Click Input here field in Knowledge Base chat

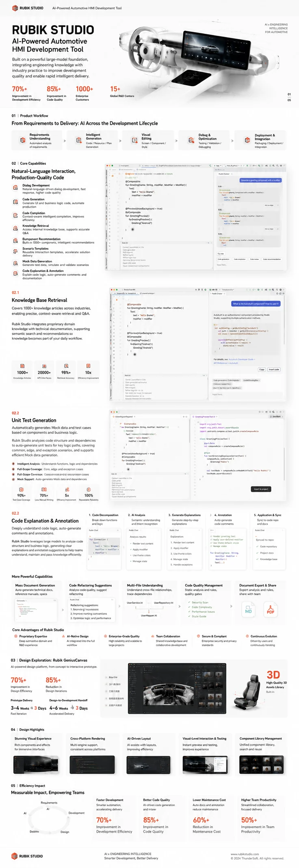tap(248, 394)
